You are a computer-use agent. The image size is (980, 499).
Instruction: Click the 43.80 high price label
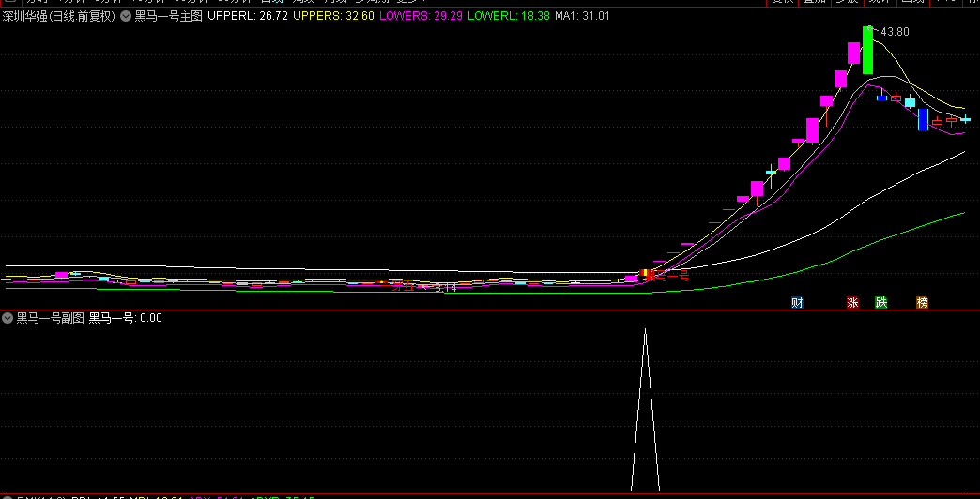(895, 32)
